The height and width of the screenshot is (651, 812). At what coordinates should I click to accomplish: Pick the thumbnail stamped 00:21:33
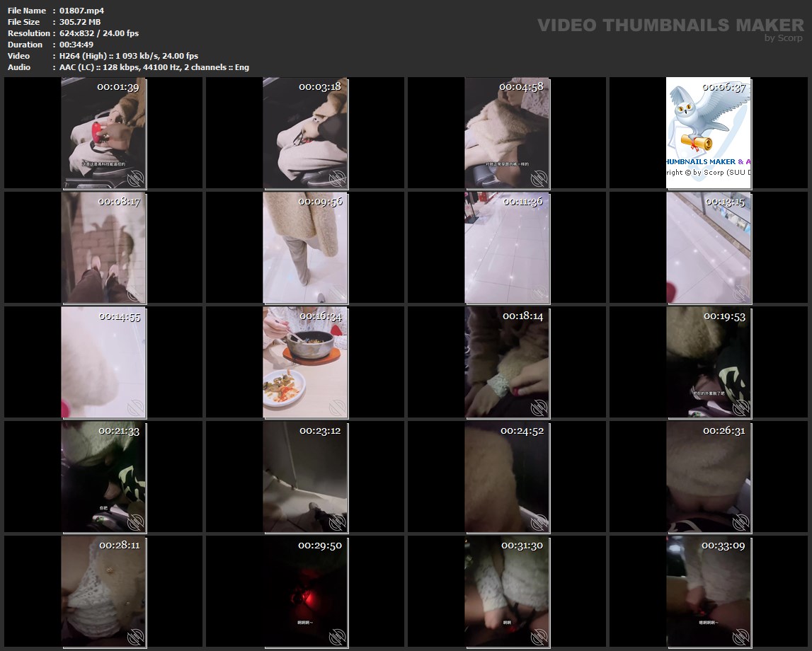point(103,477)
